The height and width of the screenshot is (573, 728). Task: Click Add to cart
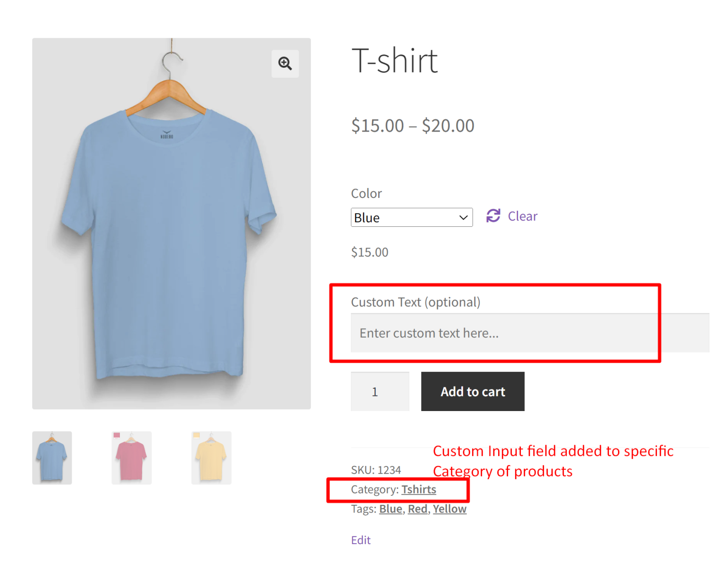pyautogui.click(x=473, y=392)
